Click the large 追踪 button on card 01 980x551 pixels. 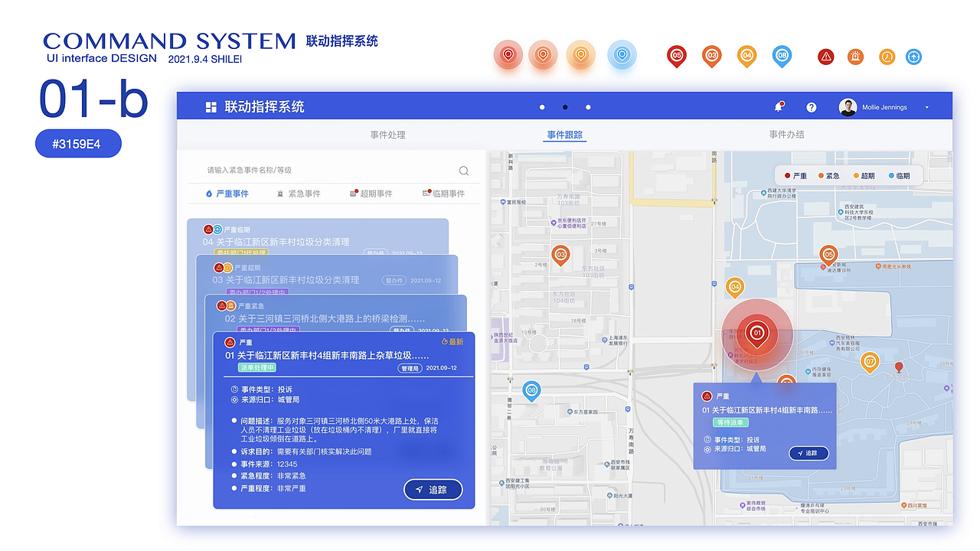[433, 490]
